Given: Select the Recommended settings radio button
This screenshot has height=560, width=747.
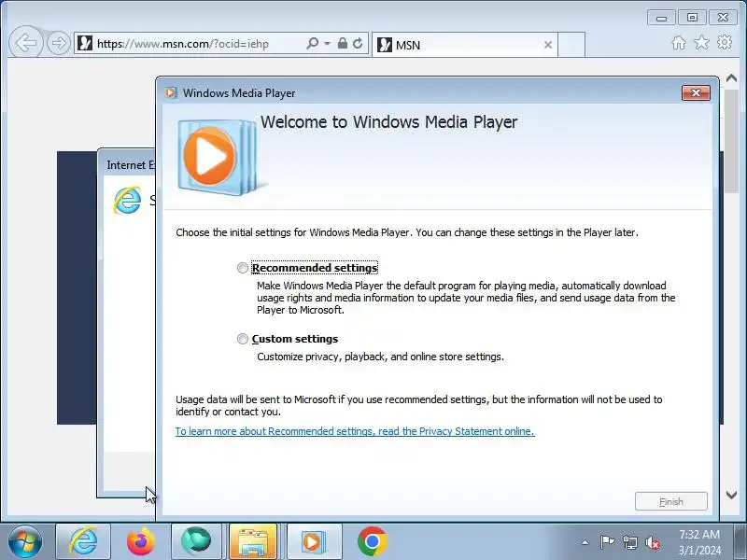Looking at the screenshot, I should pyautogui.click(x=243, y=268).
